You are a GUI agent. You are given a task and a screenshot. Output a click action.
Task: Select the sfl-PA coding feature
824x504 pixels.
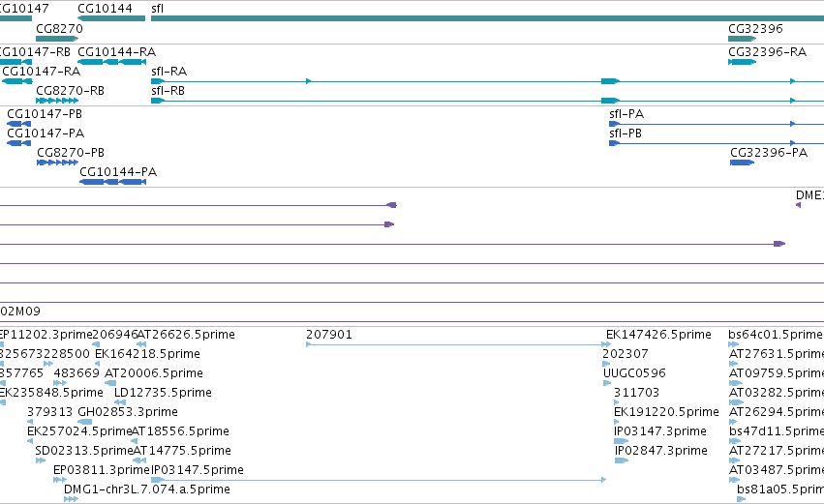click(x=717, y=124)
